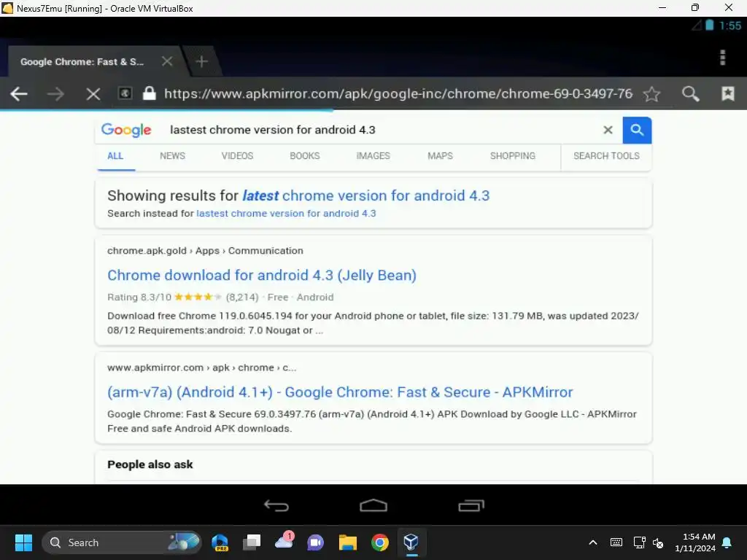Switch to MAPS results tab
This screenshot has height=560, width=747.
[440, 156]
